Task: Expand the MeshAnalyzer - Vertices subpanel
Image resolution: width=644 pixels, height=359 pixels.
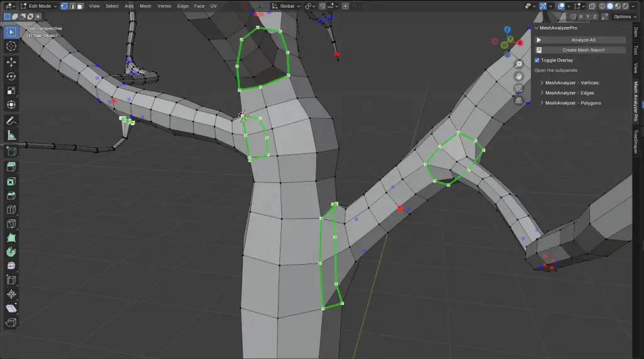Action: click(572, 82)
